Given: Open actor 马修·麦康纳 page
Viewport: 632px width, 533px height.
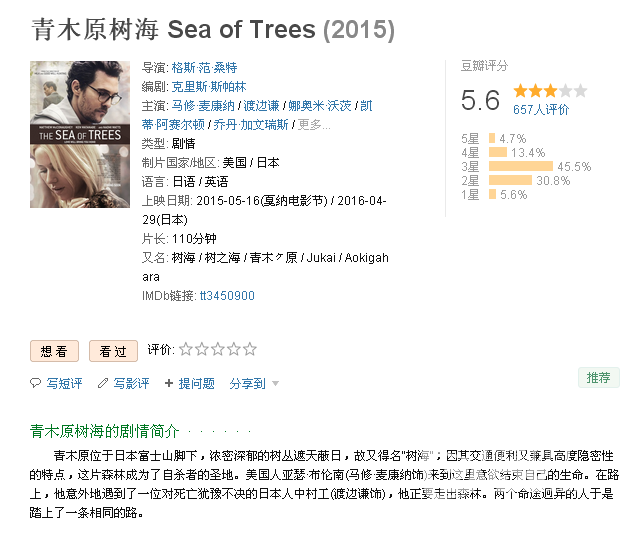Looking at the screenshot, I should pos(203,106).
